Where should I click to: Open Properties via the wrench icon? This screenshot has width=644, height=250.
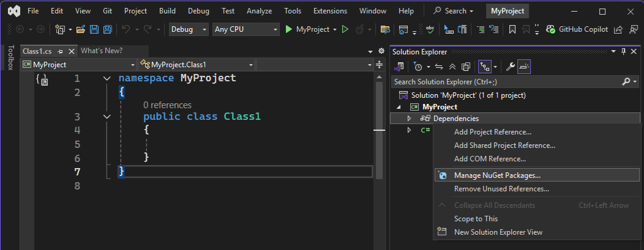pyautogui.click(x=509, y=66)
